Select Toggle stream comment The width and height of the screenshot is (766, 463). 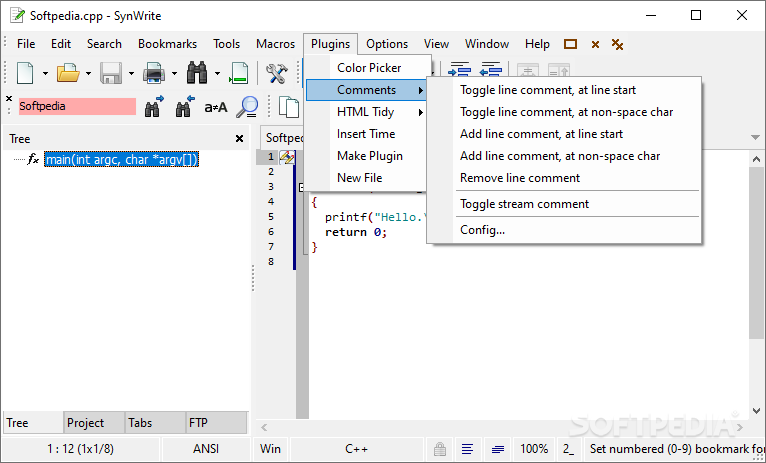pos(564,204)
